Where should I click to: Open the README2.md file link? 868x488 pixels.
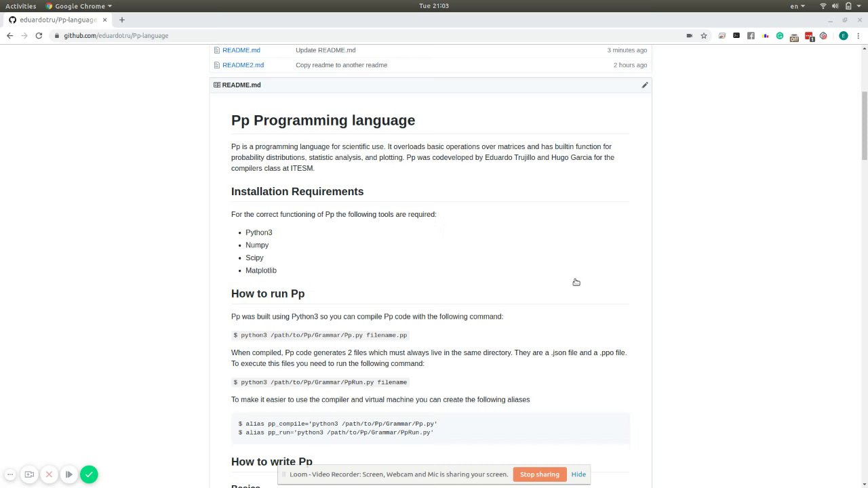[243, 65]
